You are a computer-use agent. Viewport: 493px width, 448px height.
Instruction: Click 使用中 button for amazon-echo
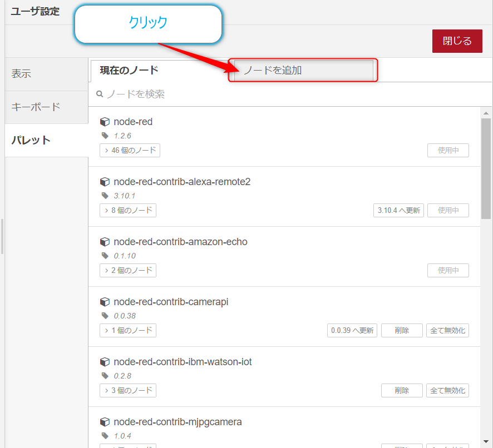tap(448, 270)
